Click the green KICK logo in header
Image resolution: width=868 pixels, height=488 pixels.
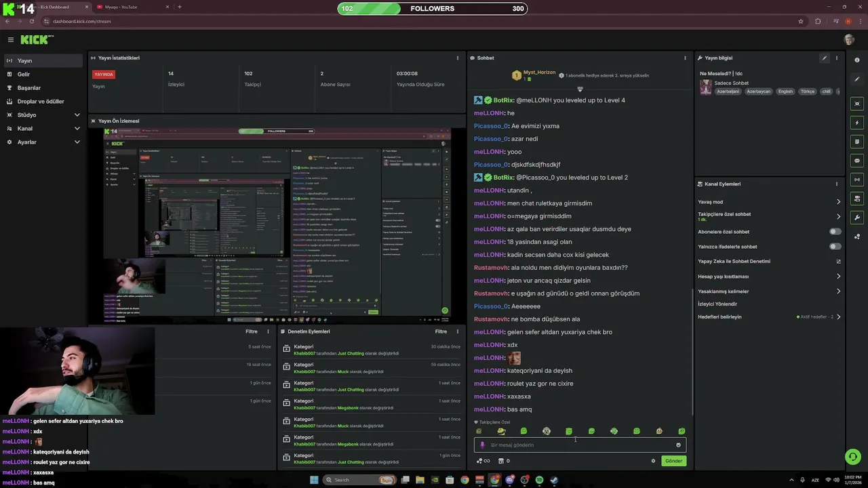pyautogui.click(x=37, y=40)
